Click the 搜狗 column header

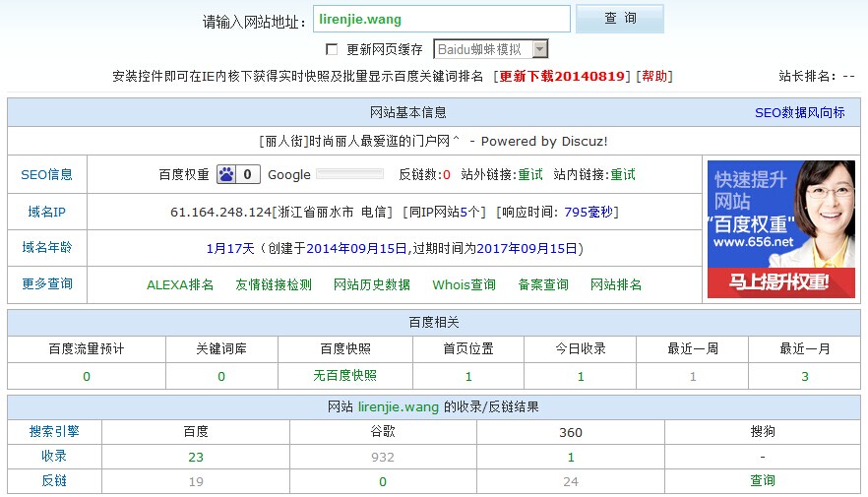point(763,431)
